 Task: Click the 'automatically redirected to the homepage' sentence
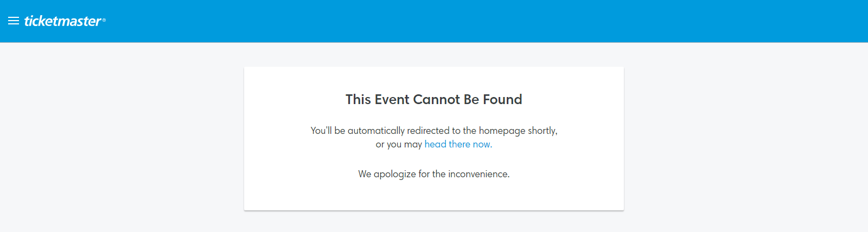[434, 131]
